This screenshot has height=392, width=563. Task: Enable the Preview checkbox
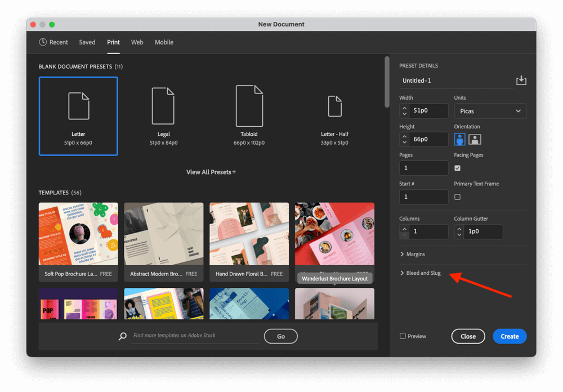point(403,336)
